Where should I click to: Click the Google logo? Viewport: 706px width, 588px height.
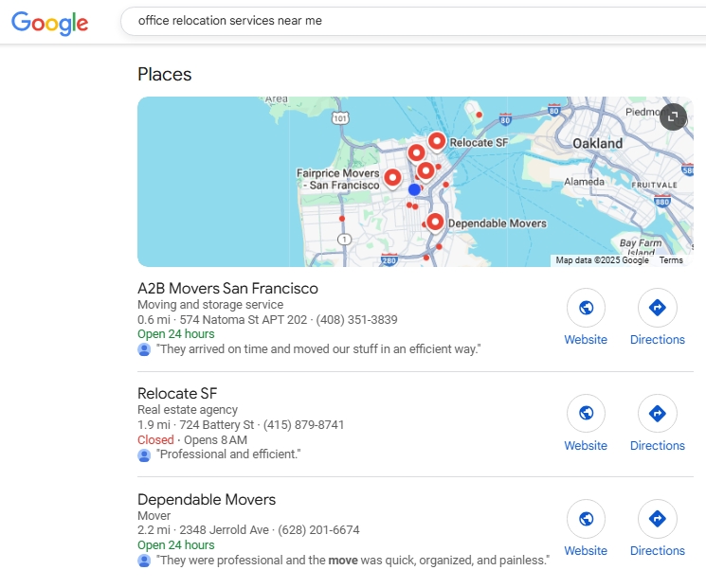[50, 23]
